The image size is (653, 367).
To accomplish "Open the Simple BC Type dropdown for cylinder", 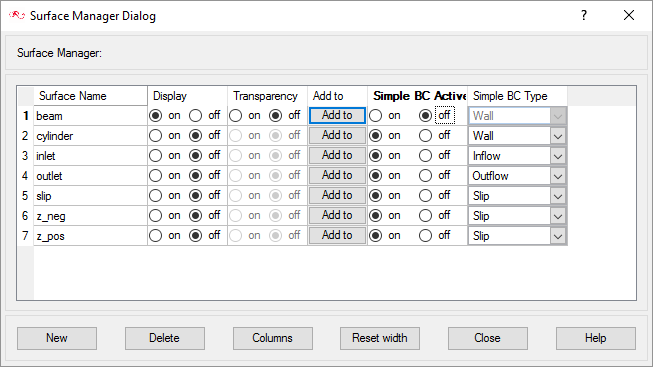I will click(558, 136).
